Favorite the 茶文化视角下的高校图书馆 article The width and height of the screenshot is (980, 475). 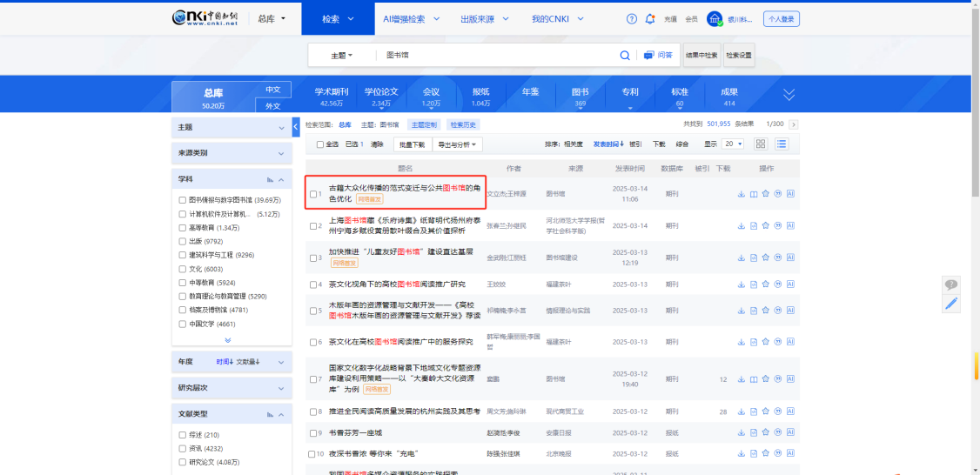click(x=766, y=284)
